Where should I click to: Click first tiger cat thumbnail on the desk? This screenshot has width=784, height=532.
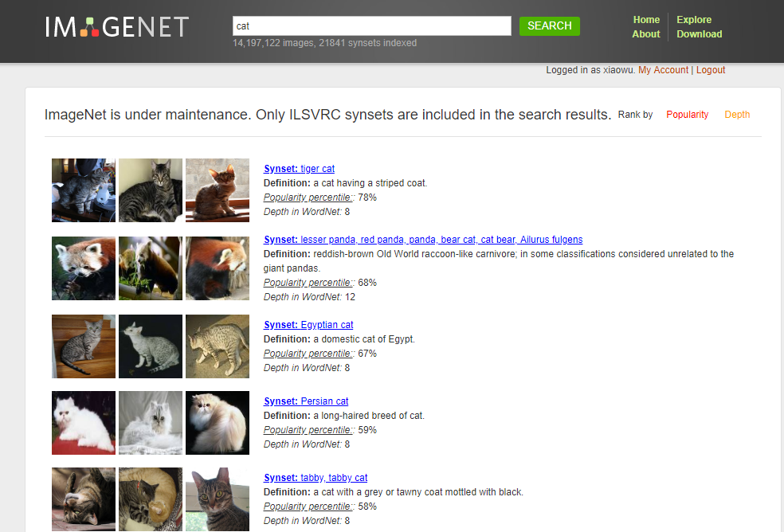click(84, 190)
